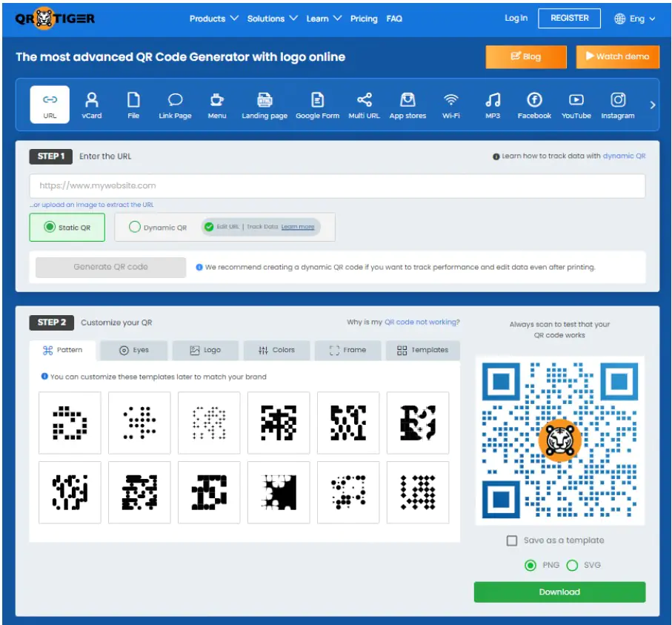Screen dimensions: 672x625
Task: Click the QR Tiger logo
Action: [55, 19]
